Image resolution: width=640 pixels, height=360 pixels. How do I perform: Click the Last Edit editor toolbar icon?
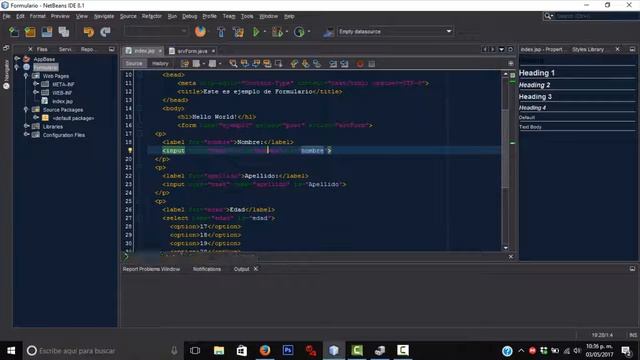pos(185,64)
